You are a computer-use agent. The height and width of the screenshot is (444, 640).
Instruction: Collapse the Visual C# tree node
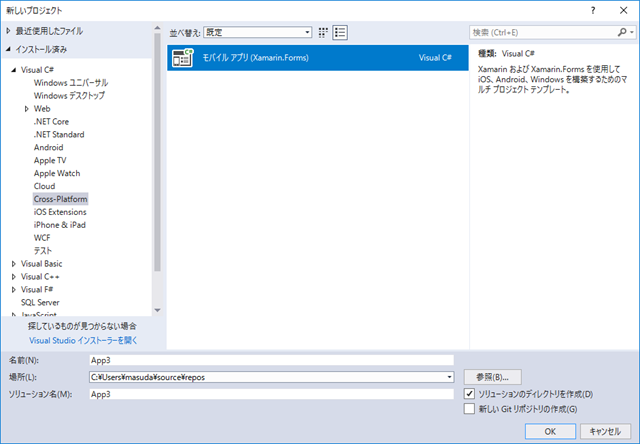click(x=13, y=70)
